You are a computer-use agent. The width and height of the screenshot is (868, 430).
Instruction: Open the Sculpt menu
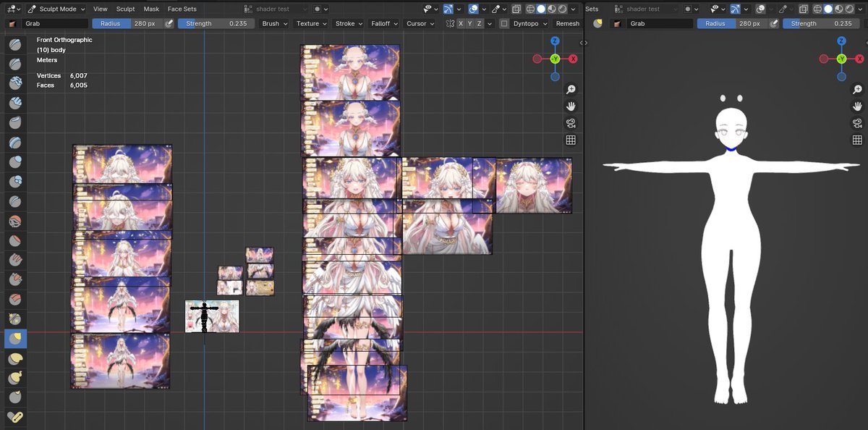[x=125, y=9]
